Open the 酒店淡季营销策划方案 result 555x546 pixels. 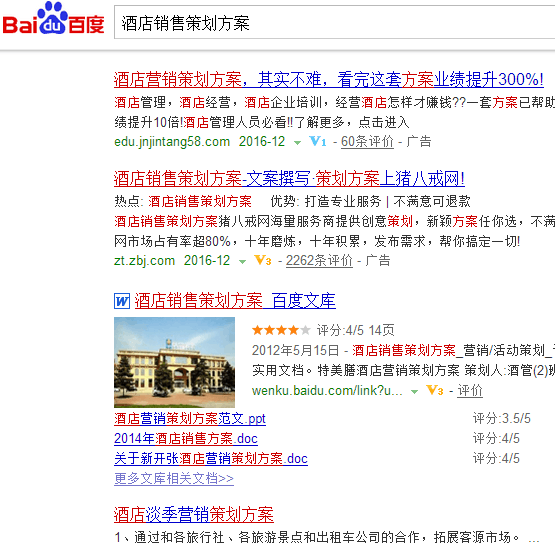click(x=194, y=515)
